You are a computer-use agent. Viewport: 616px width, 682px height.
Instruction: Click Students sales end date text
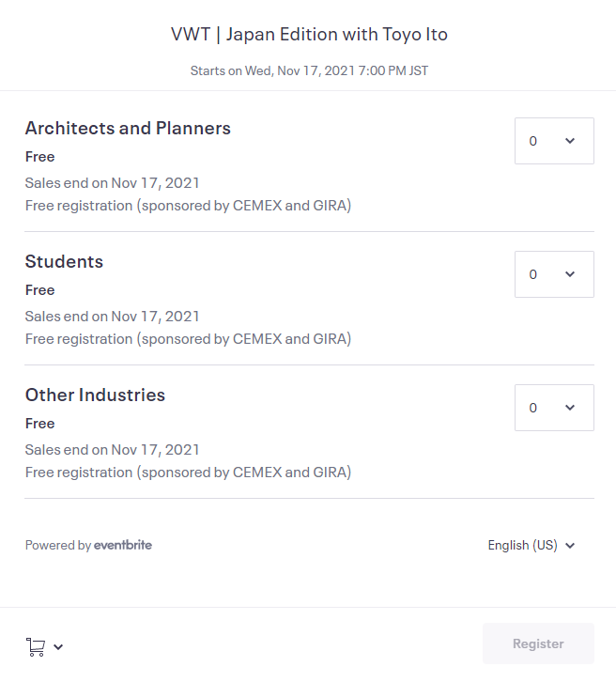pyautogui.click(x=112, y=317)
